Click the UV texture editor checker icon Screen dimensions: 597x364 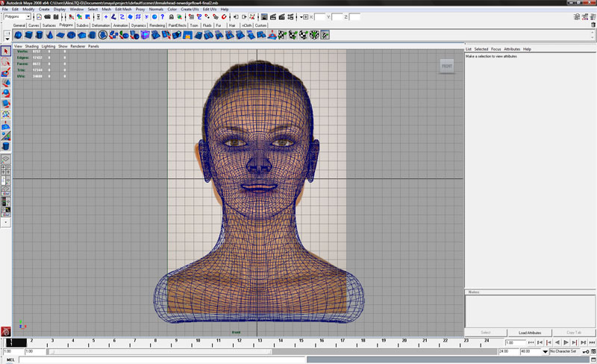[325, 35]
